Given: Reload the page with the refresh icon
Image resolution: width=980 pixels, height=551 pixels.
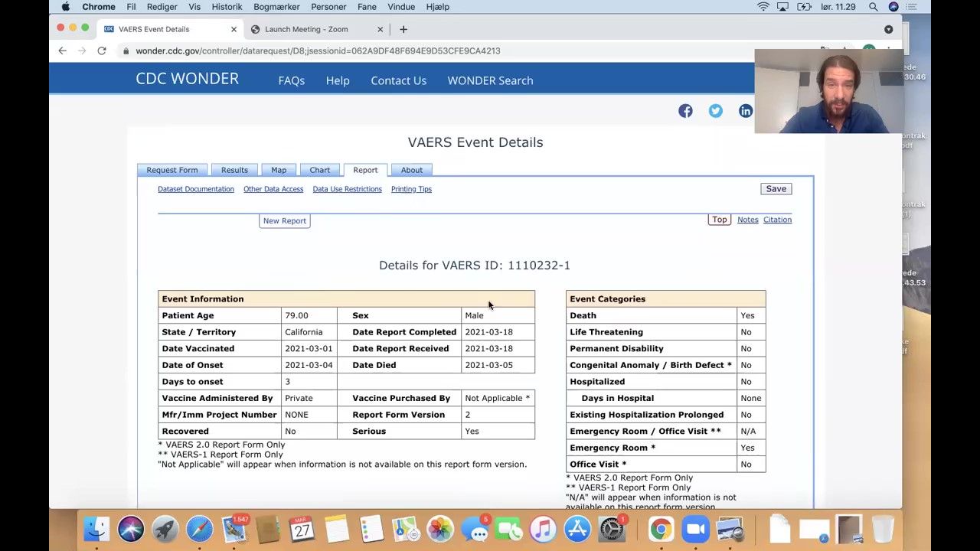Looking at the screenshot, I should point(101,51).
